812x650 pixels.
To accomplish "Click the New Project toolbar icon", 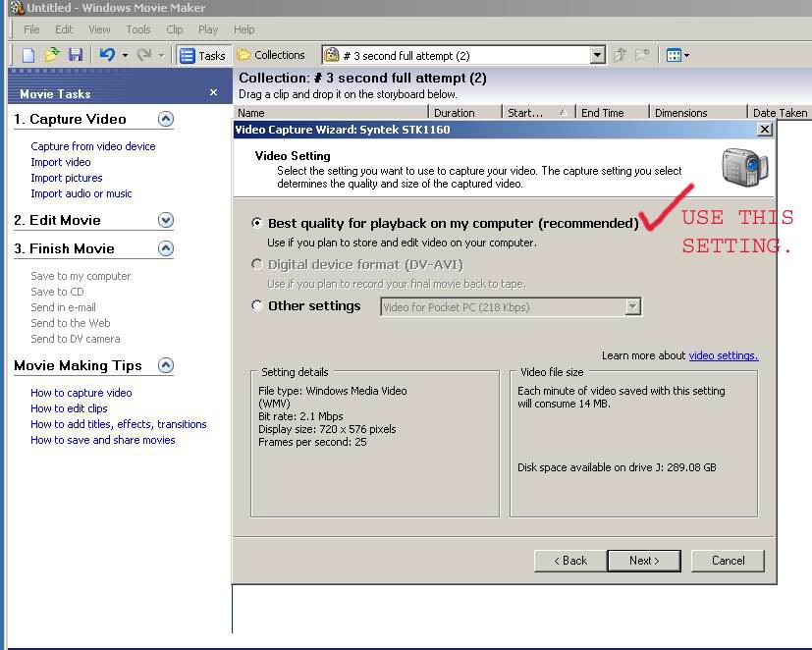I will point(28,55).
